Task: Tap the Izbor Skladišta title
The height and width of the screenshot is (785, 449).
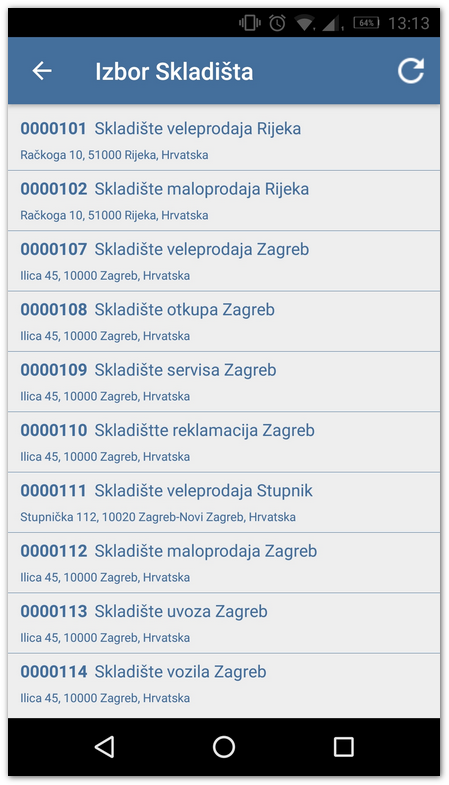Action: (174, 71)
